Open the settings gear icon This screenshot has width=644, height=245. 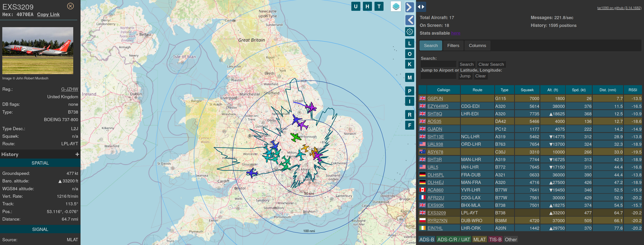410,32
